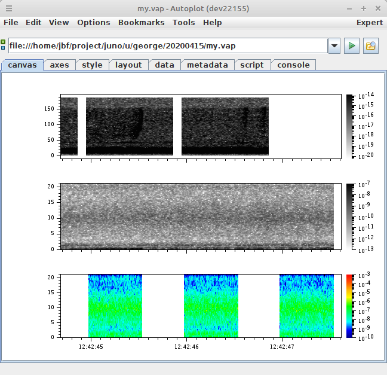Click the rainbow colorbar of bottom plot
The width and height of the screenshot is (387, 375).
tap(350, 306)
